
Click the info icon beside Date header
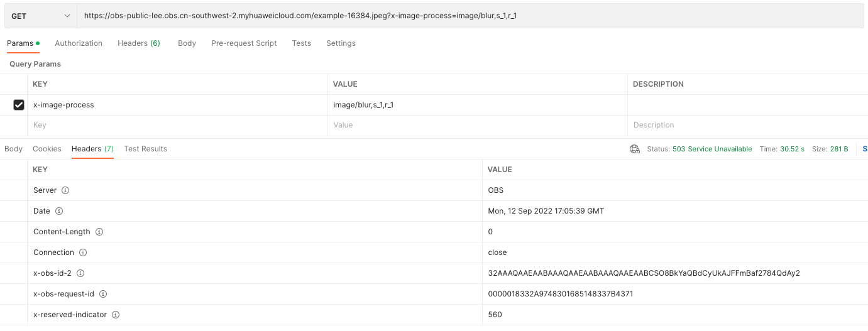point(59,211)
